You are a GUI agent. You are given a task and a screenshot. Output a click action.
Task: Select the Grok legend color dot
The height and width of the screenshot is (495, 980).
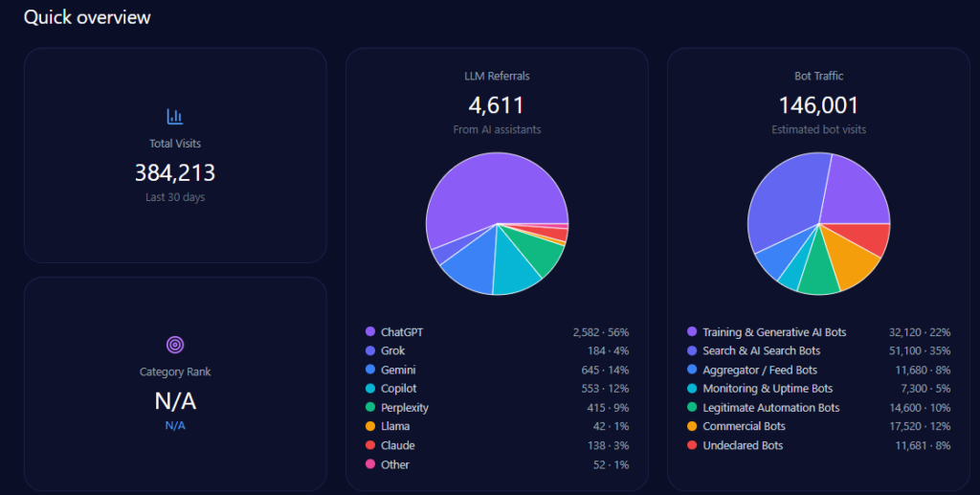tap(369, 351)
